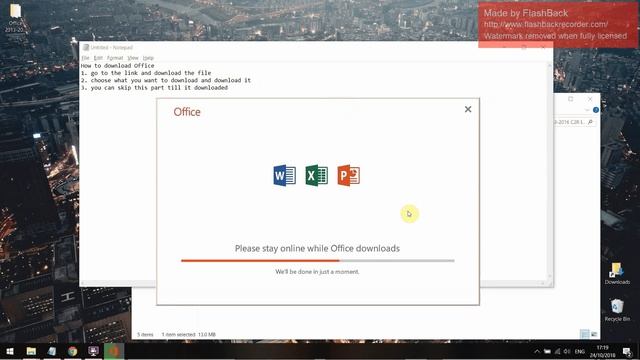Open the Windows Start menu
This screenshot has height=360, width=640.
[10, 351]
